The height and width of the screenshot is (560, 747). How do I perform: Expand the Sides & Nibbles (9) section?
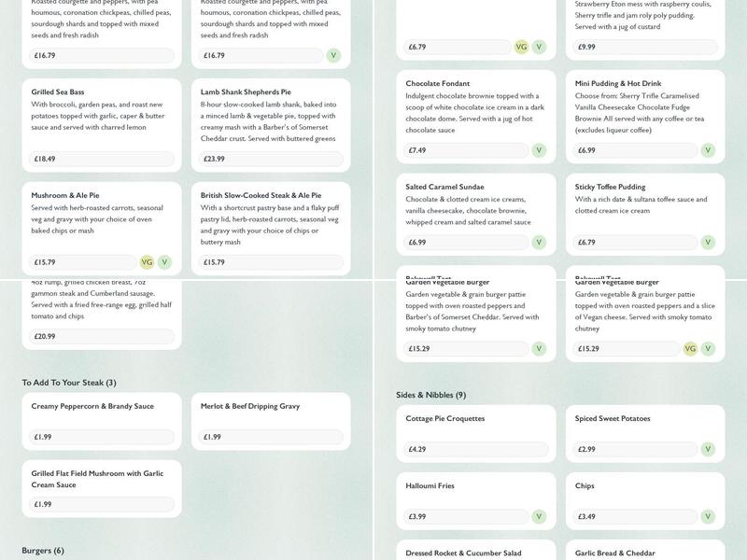(x=430, y=396)
